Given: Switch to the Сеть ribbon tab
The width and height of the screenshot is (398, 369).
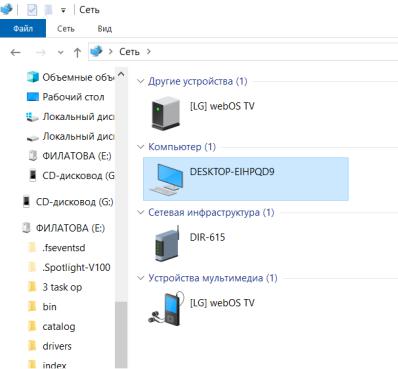Looking at the screenshot, I should (x=65, y=29).
